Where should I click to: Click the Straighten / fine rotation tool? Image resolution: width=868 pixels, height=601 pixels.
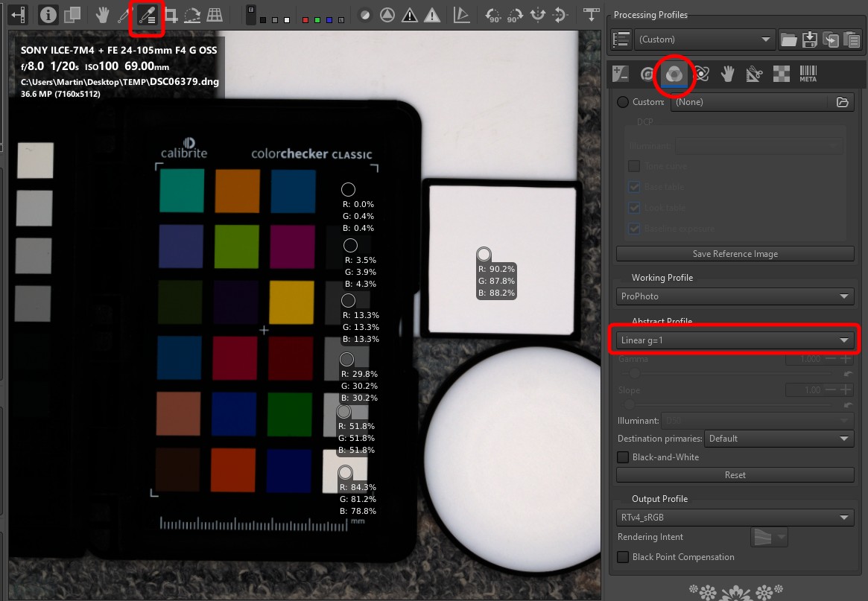[x=192, y=15]
